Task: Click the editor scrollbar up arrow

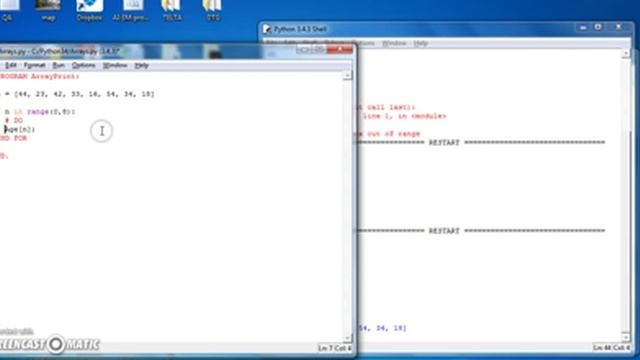Action: 347,76
